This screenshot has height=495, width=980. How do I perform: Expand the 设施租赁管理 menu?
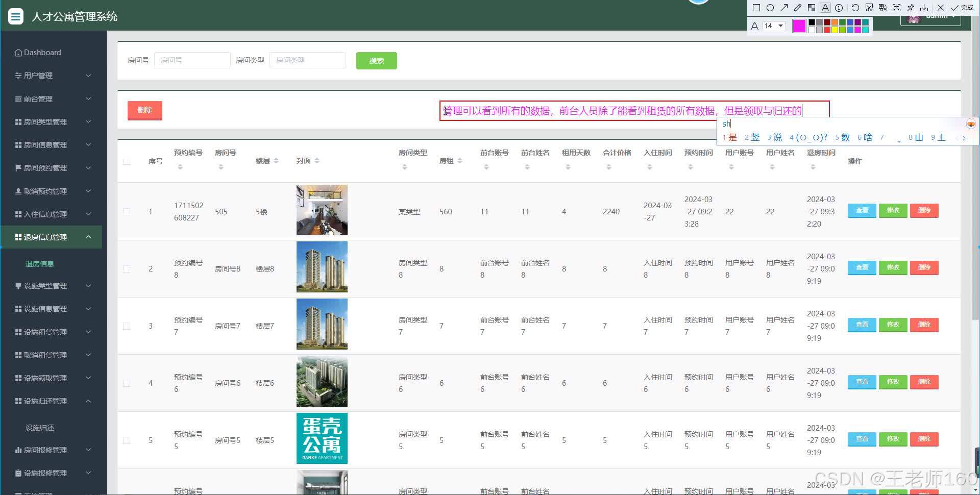pos(51,332)
